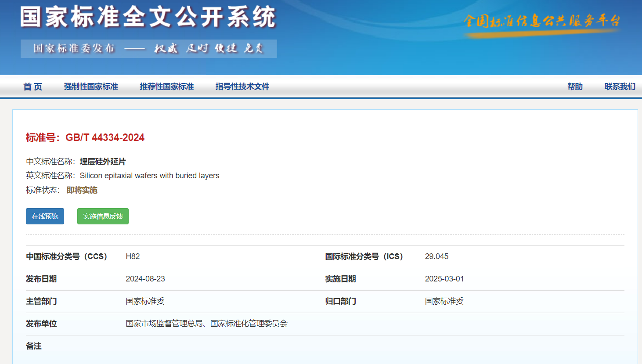
Task: Click the 国家标准委发布 slogan banner
Action: (148, 49)
